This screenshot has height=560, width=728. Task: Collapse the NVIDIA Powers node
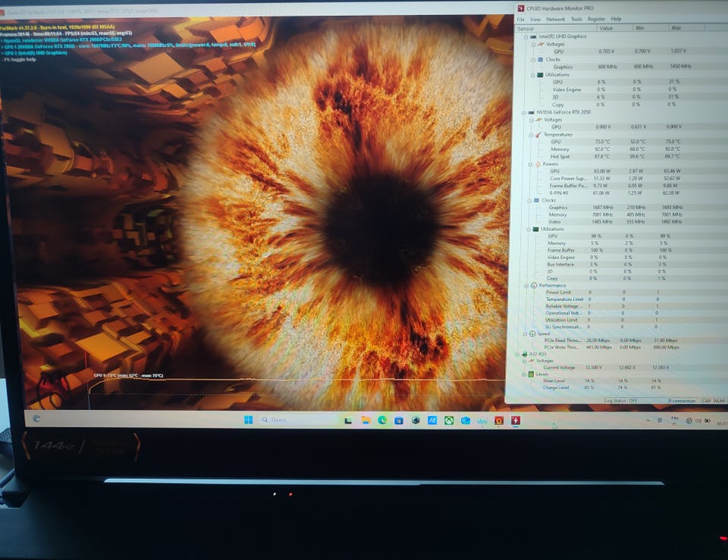coord(530,164)
